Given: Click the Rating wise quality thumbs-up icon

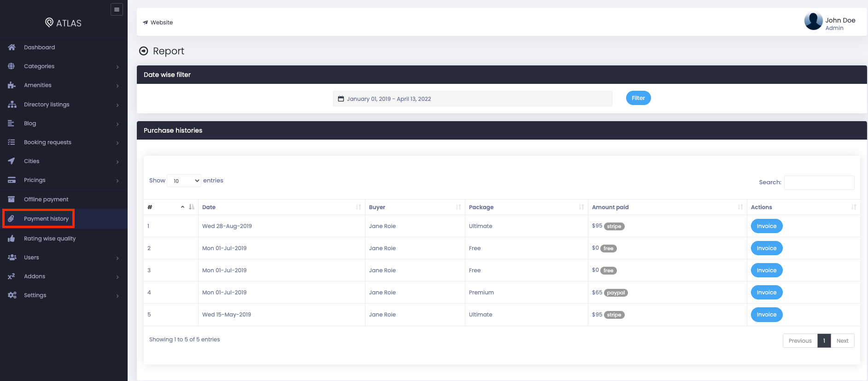Looking at the screenshot, I should point(12,238).
